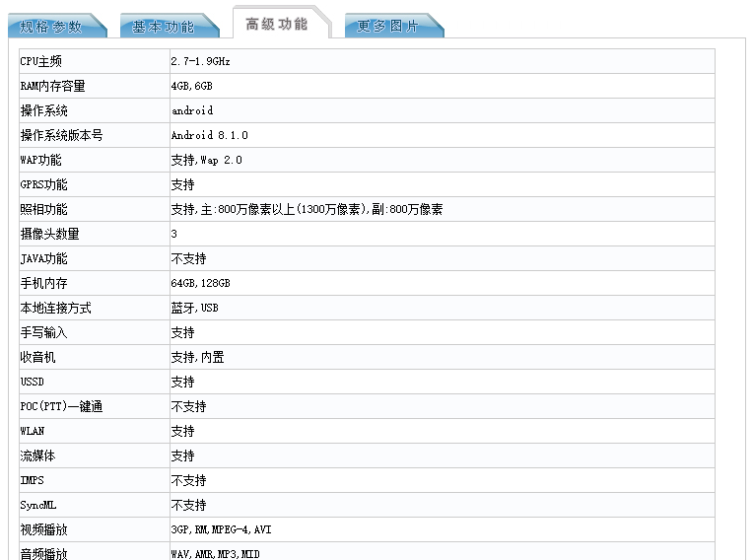The image size is (753, 560).
Task: Click the 音频播放 label
Action: 43,554
